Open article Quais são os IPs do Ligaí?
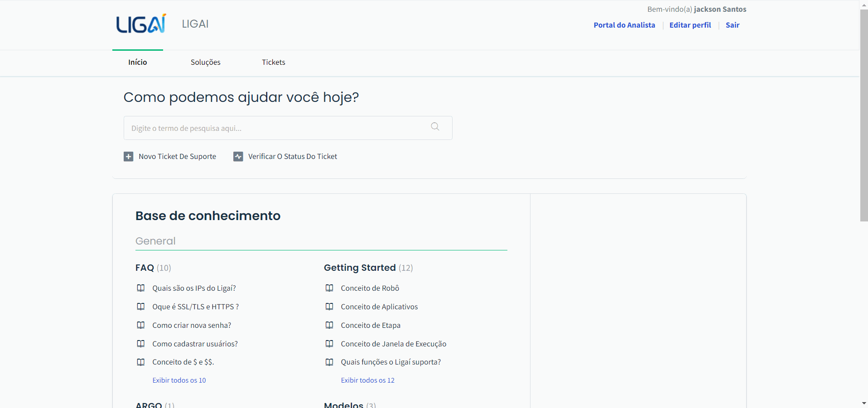The height and width of the screenshot is (408, 868). [x=194, y=288]
